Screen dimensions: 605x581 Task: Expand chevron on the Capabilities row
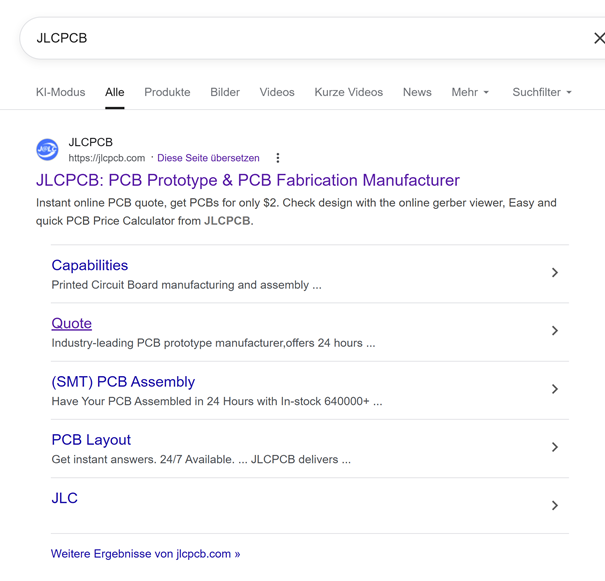555,273
